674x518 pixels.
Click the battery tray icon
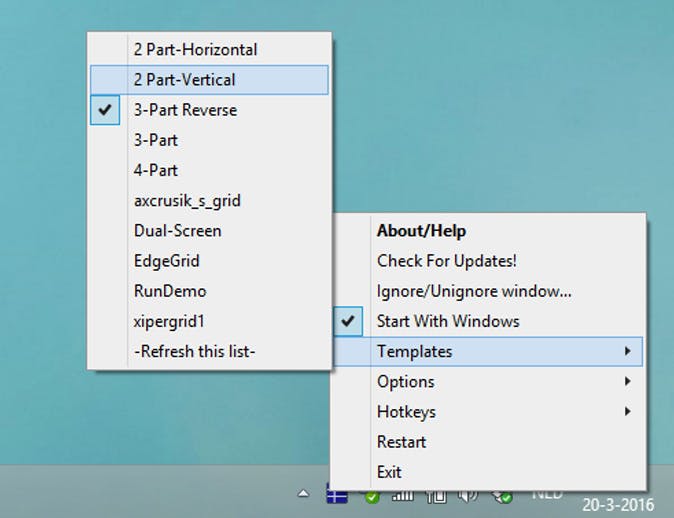point(436,497)
